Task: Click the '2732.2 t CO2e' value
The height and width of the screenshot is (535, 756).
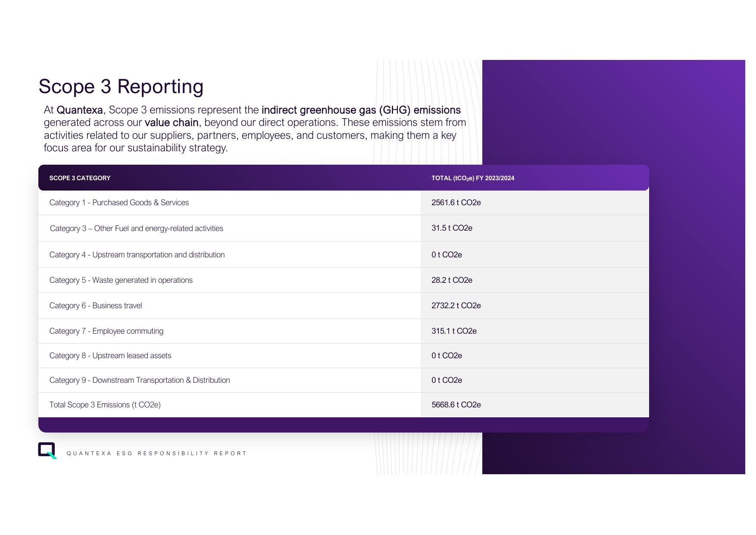Action: [x=456, y=306]
